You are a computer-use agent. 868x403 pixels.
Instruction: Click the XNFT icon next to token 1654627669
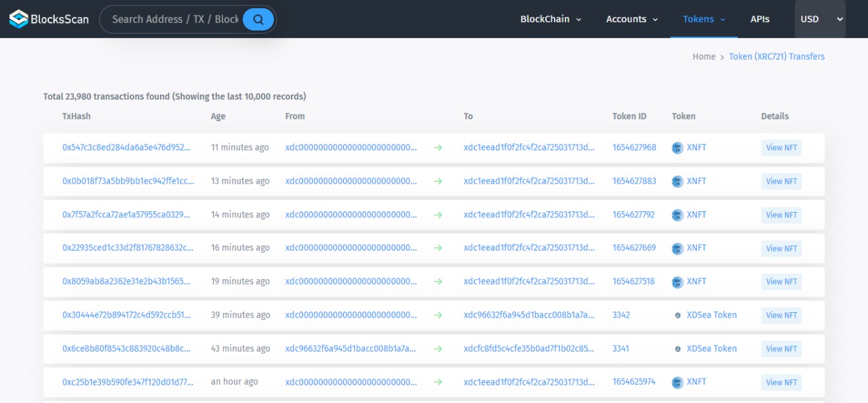677,249
